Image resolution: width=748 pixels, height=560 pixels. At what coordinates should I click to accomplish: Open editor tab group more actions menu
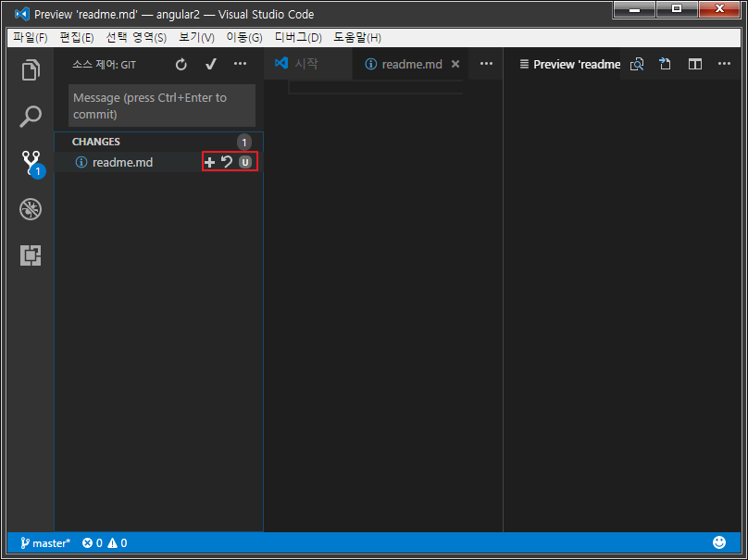click(487, 64)
